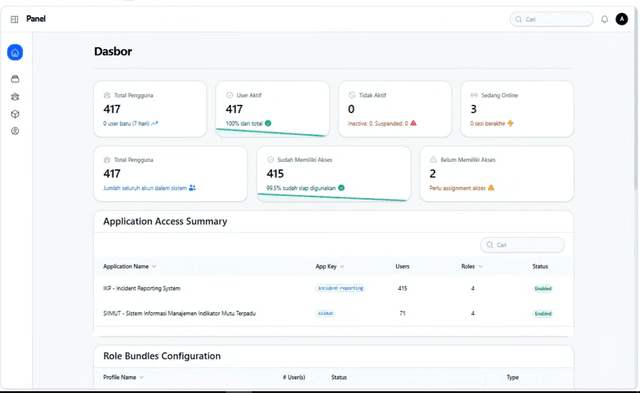Click lightning bolt beside 0 sesi berakhir

click(x=511, y=123)
